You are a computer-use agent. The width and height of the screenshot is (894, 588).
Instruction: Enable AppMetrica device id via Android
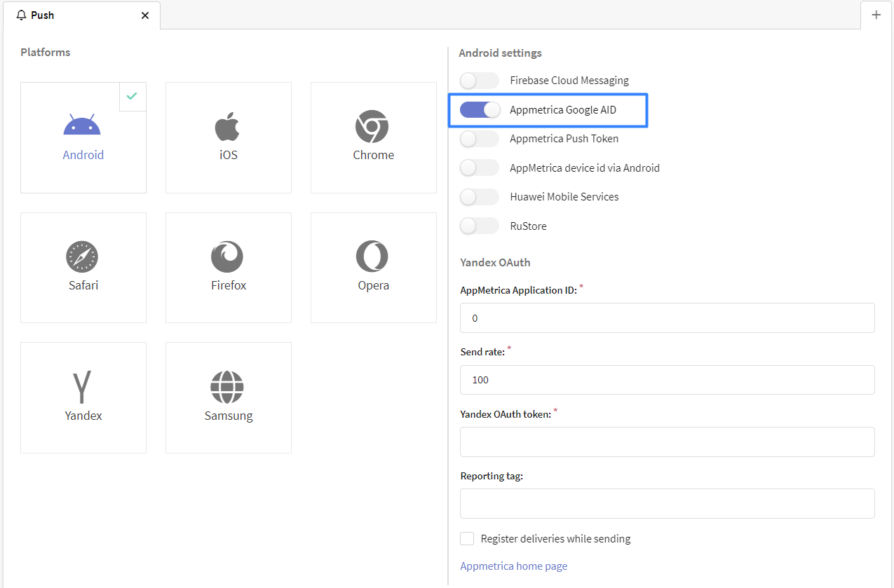tap(480, 168)
